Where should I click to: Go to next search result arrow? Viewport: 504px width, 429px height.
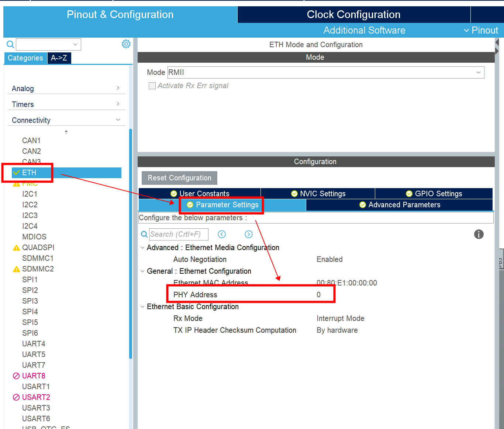tap(249, 234)
